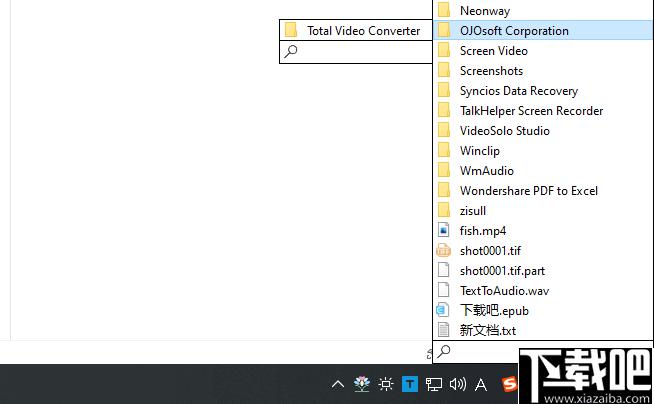The height and width of the screenshot is (404, 654).
Task: Click the Screenshots folder icon
Action: pyautogui.click(x=444, y=70)
